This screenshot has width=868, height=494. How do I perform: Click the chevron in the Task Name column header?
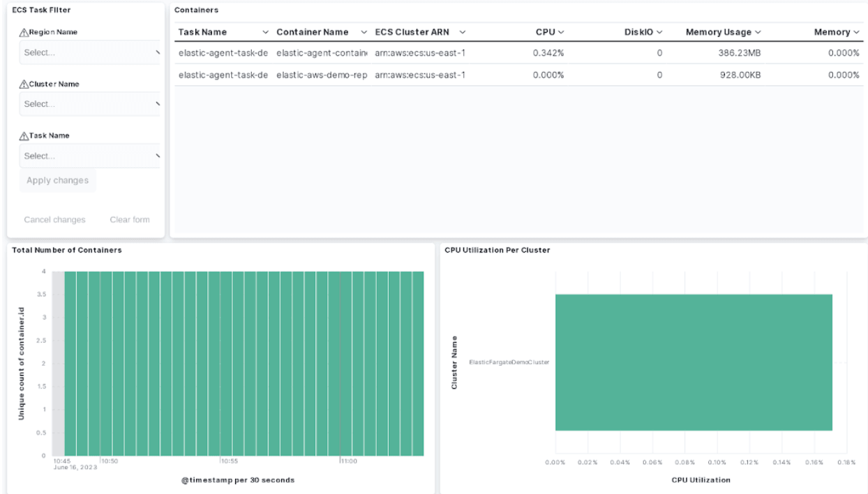(265, 32)
